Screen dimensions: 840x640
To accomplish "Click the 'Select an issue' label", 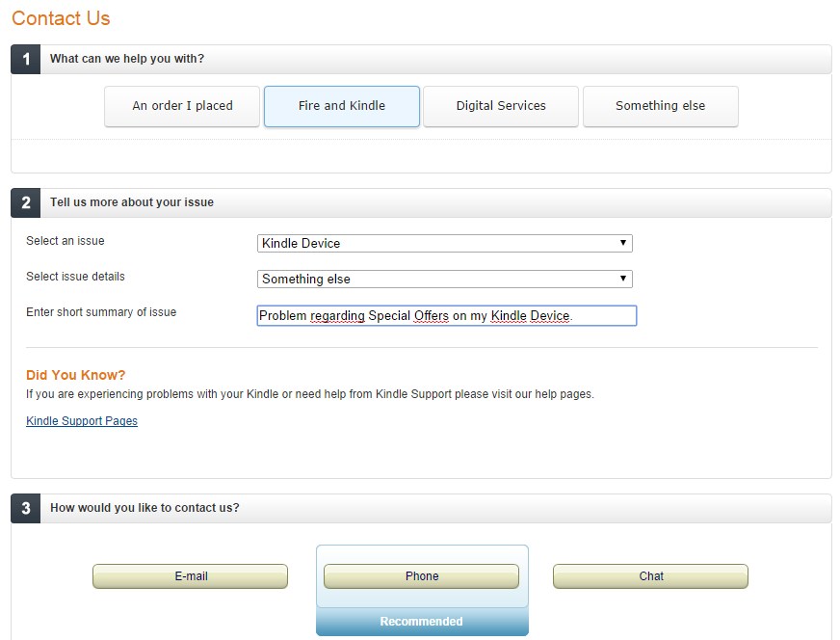I will coord(66,241).
